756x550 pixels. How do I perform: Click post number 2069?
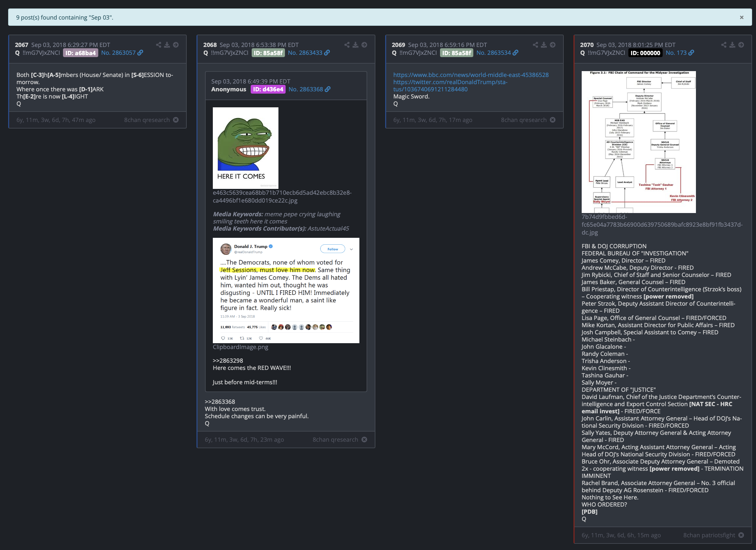point(398,45)
